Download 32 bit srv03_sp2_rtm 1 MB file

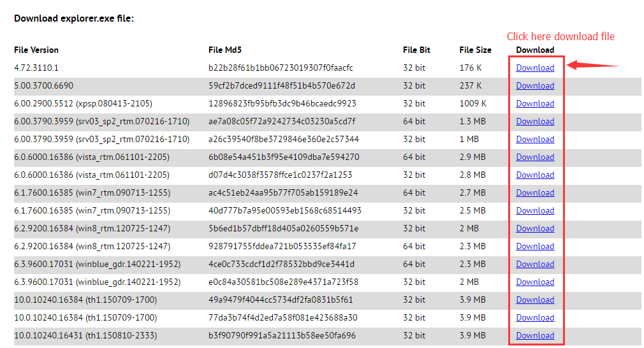point(535,139)
